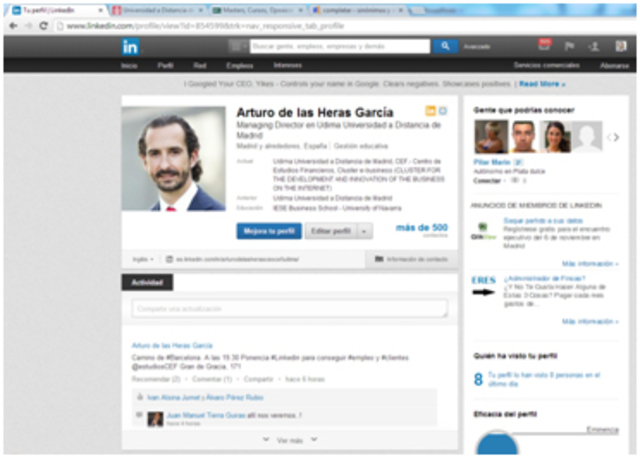This screenshot has height=458, width=640.
Task: Click the browser address bar
Action: pos(345,26)
